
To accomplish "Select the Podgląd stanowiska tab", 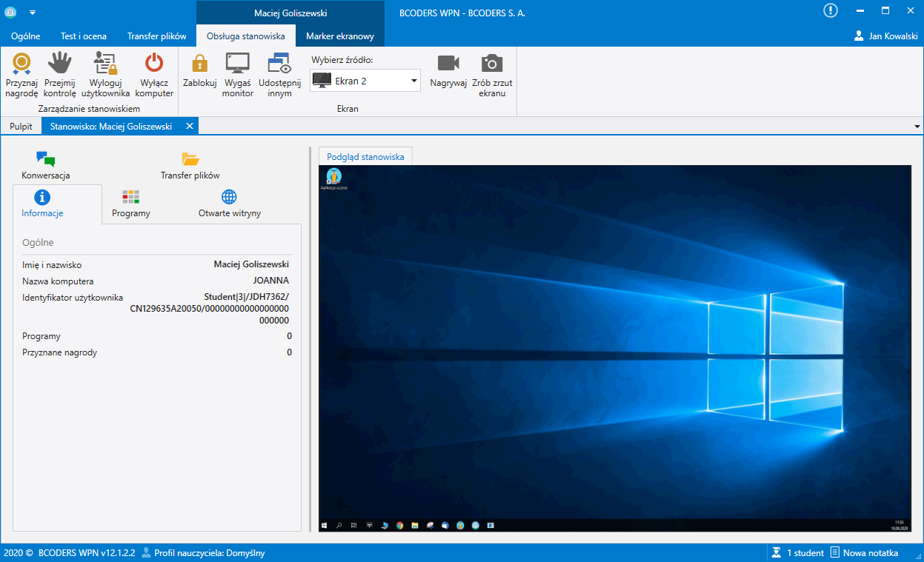I will [365, 157].
